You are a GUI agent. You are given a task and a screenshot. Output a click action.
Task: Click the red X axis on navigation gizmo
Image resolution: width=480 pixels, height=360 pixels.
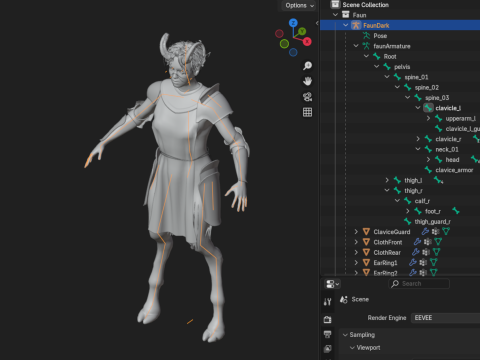[307, 41]
